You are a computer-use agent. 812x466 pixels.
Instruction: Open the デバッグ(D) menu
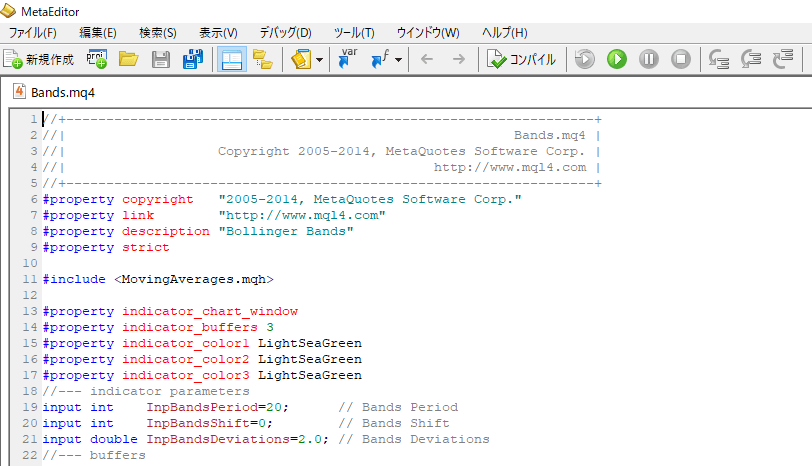[285, 33]
